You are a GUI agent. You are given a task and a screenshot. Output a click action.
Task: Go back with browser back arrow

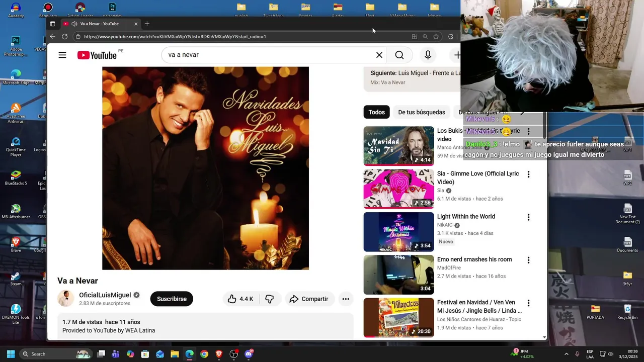[52, 37]
